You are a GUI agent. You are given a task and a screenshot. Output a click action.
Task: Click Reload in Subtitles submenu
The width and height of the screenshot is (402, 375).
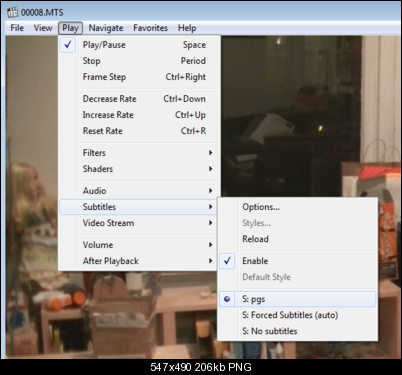[298, 239]
